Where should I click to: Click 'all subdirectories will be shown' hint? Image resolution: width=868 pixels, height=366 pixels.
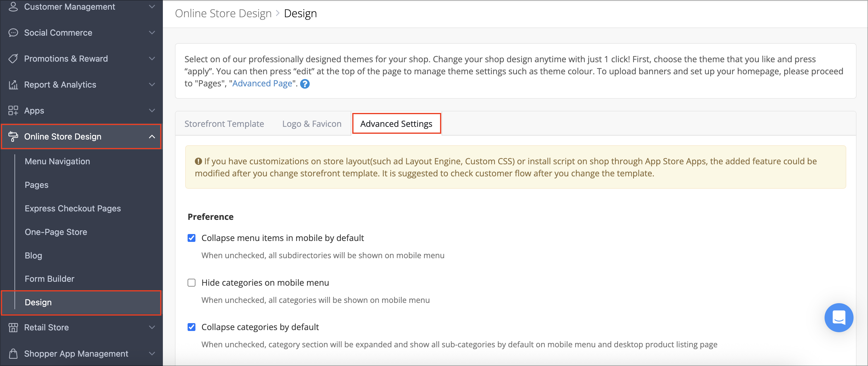(323, 256)
